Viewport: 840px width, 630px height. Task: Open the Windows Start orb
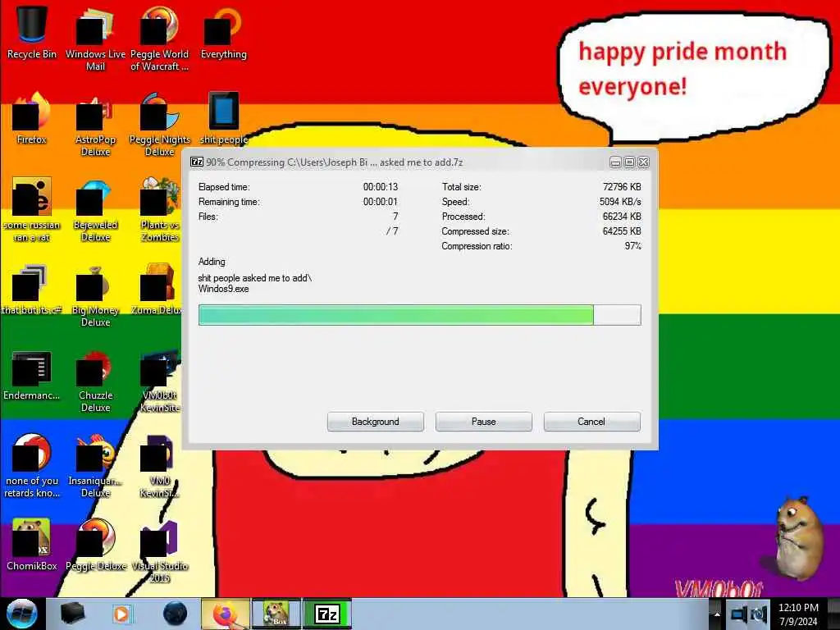pos(22,614)
